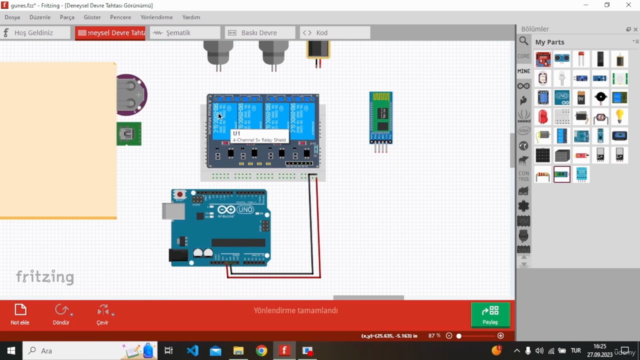Pick the red ceramic capacitor part
640x360 pixels.
(581, 59)
